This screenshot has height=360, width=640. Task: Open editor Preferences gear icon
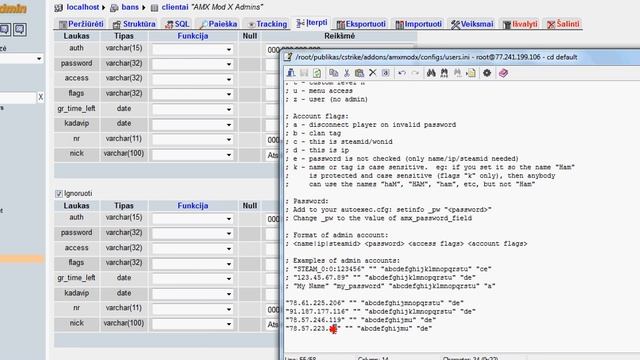click(x=487, y=73)
